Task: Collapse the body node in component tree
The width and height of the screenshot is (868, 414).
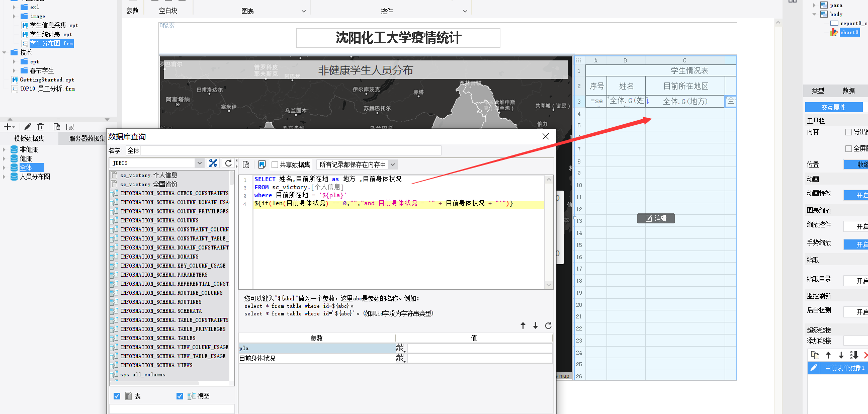Action: pos(815,14)
